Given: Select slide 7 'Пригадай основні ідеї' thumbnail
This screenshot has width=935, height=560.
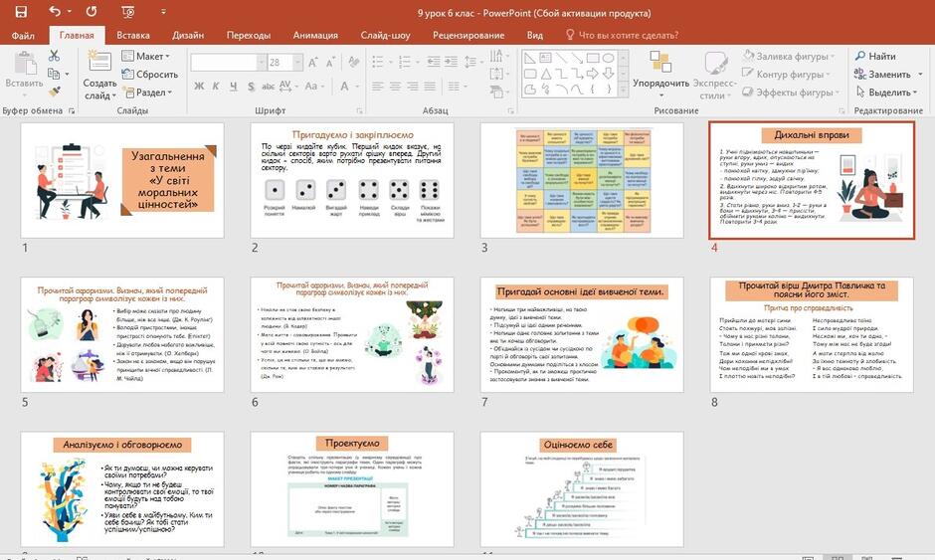Looking at the screenshot, I should pyautogui.click(x=582, y=334).
